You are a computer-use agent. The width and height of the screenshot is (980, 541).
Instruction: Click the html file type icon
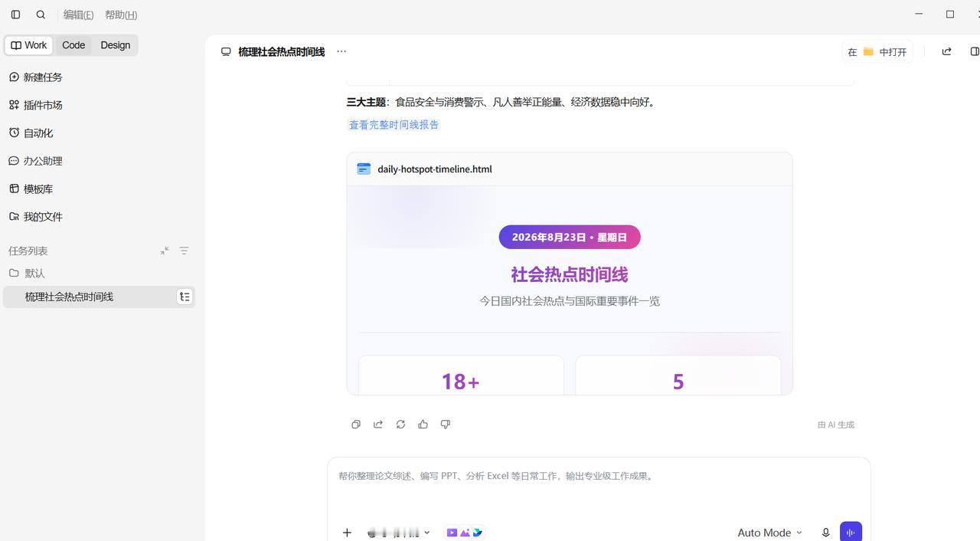click(364, 169)
